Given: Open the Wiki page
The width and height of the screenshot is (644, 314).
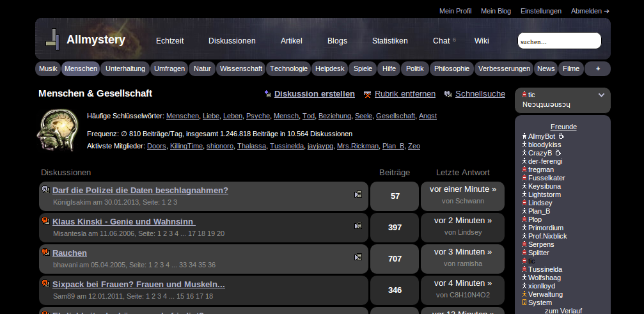Looking at the screenshot, I should point(482,41).
